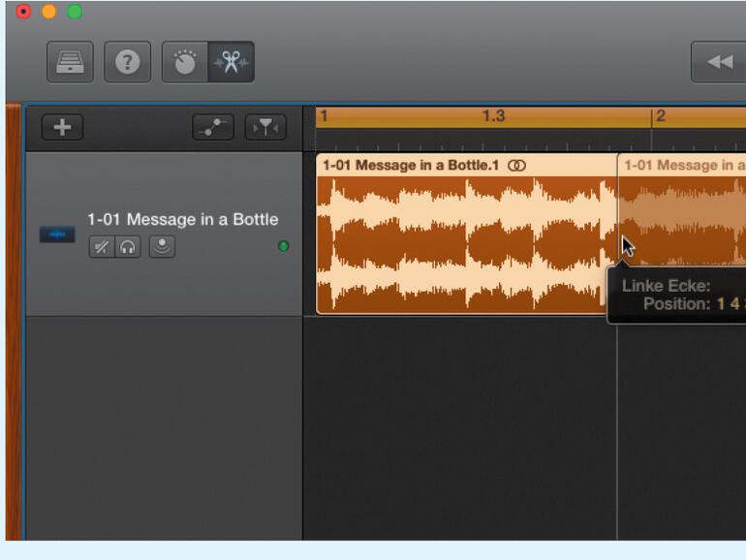Image resolution: width=746 pixels, height=560 pixels.
Task: Click green full screen window button
Action: [x=75, y=12]
